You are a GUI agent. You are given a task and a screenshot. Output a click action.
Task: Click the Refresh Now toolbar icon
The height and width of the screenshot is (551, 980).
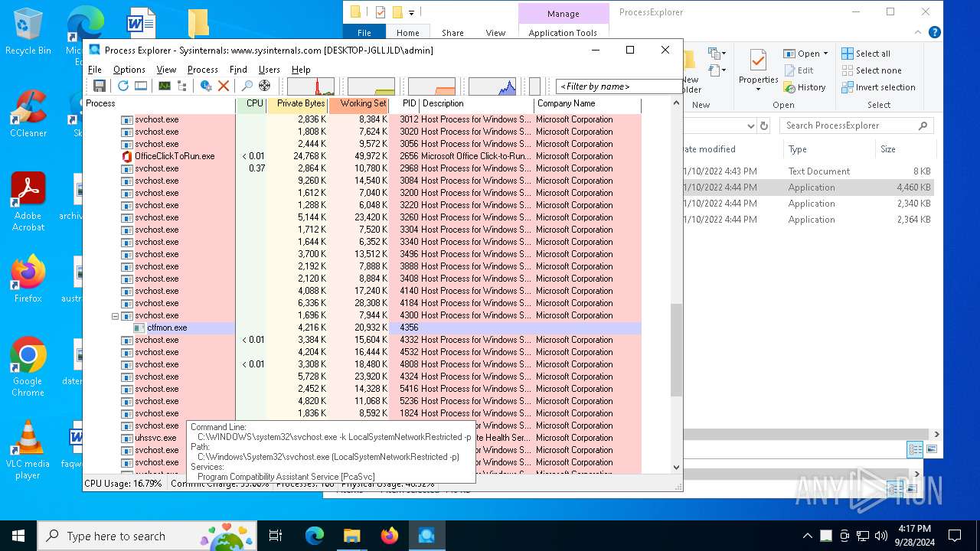122,86
